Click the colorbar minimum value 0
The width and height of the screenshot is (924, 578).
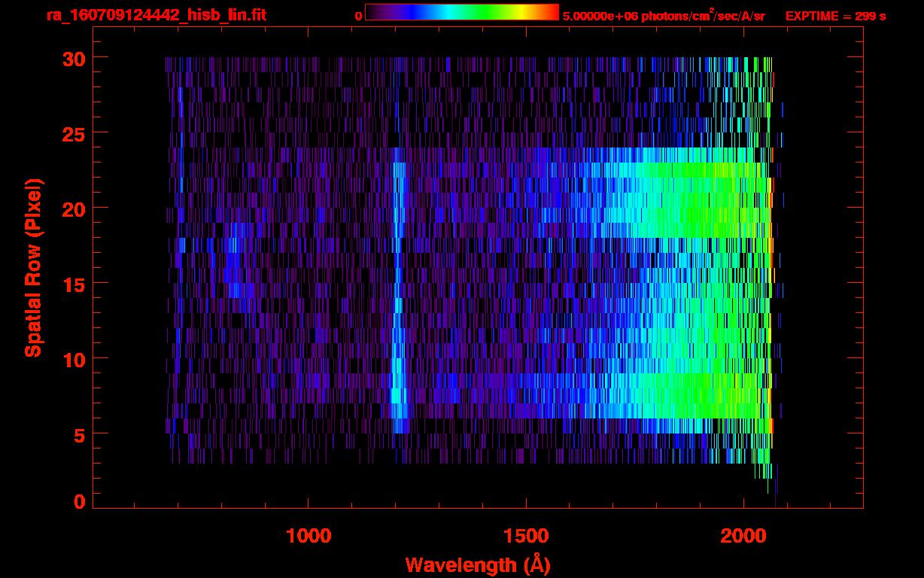coord(358,16)
